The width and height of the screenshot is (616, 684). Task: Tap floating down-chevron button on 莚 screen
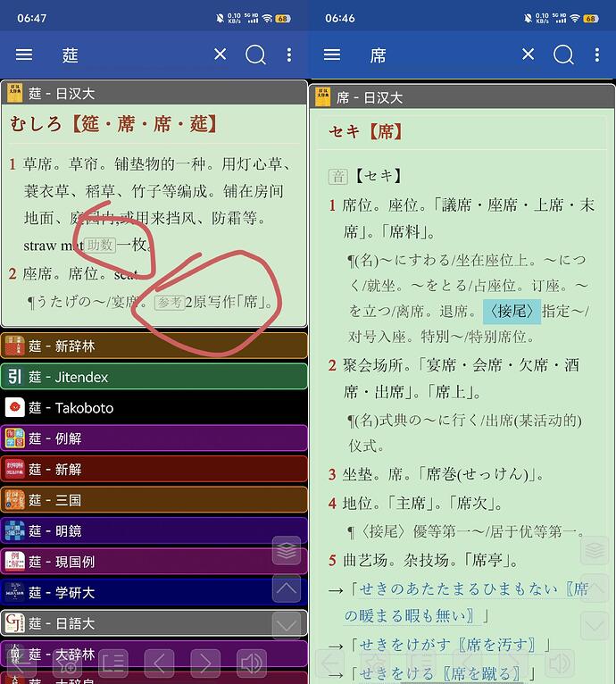[287, 626]
